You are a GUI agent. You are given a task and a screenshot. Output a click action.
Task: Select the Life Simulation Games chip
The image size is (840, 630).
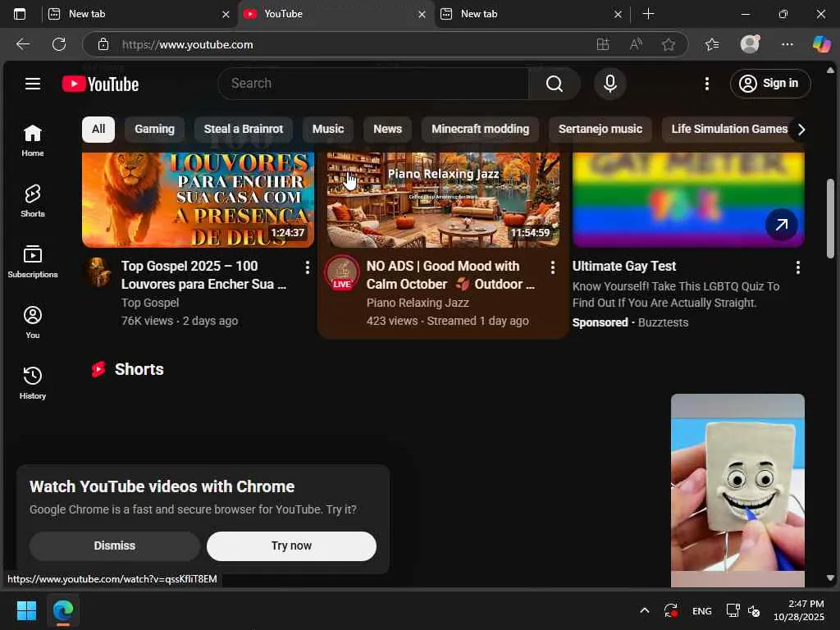coord(728,129)
